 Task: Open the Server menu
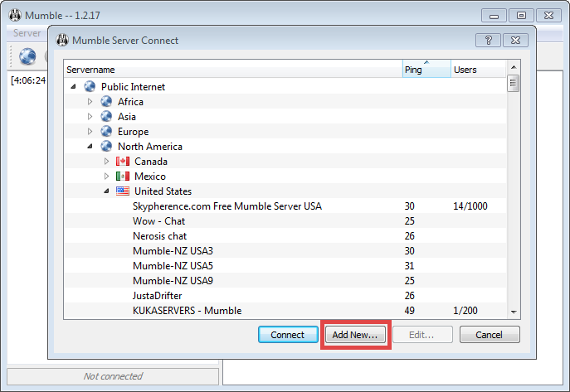click(27, 32)
